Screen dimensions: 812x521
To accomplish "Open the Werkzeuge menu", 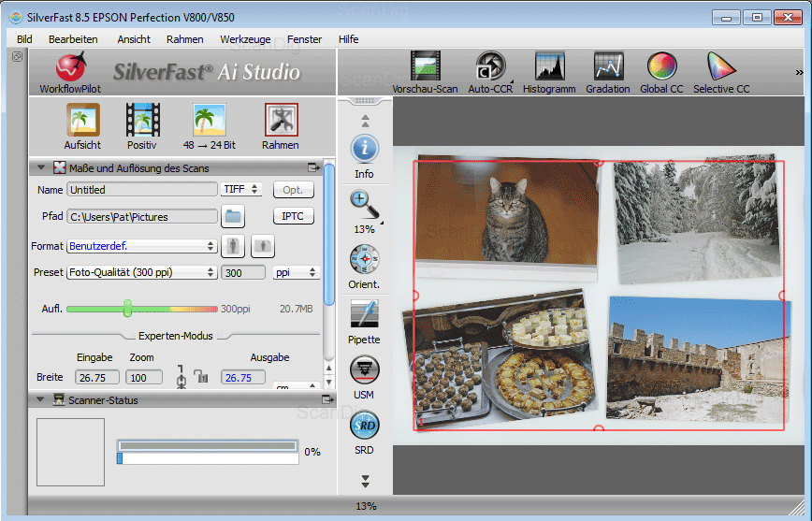I will click(x=245, y=39).
